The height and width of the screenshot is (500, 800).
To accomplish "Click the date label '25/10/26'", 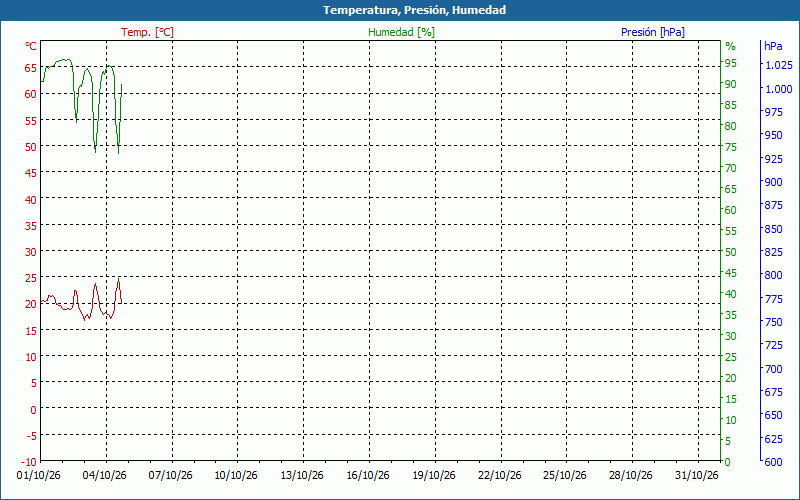I will tap(565, 476).
